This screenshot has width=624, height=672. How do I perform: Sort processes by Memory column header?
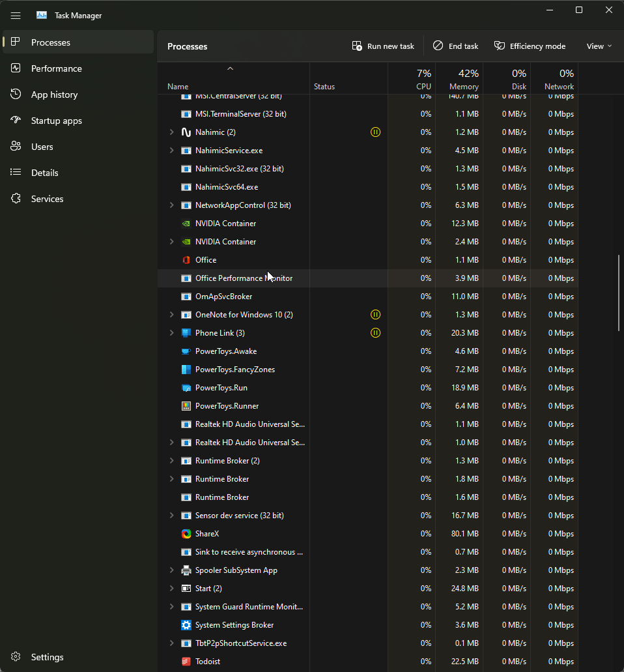(x=460, y=80)
